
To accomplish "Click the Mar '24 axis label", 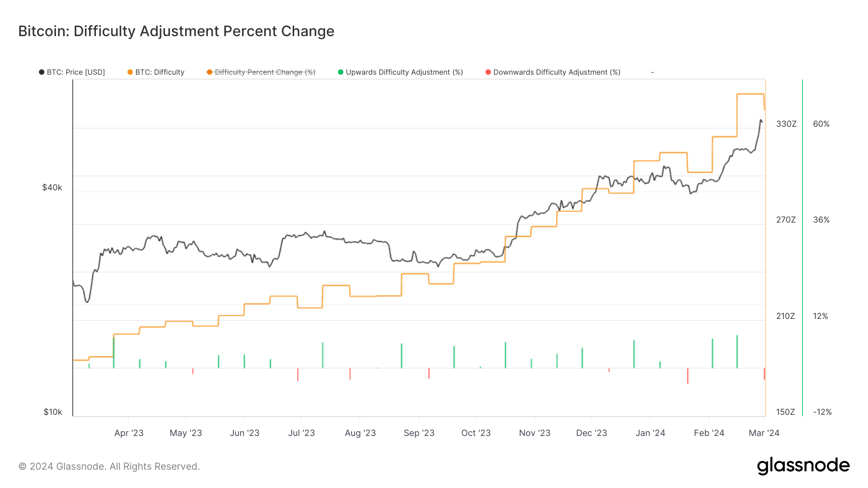I will coord(764,433).
